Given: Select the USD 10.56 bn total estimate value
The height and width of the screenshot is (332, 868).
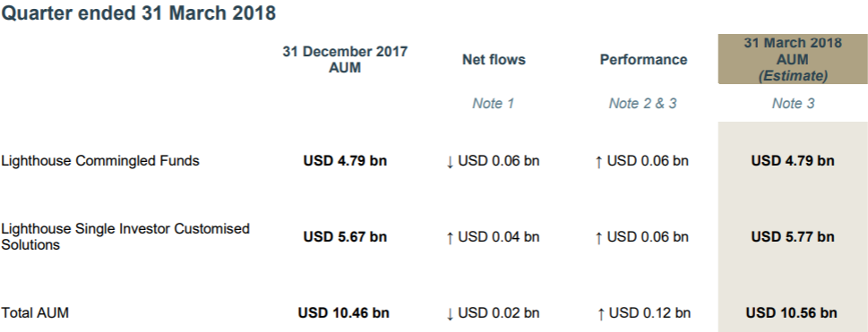Looking at the screenshot, I should click(x=791, y=313).
